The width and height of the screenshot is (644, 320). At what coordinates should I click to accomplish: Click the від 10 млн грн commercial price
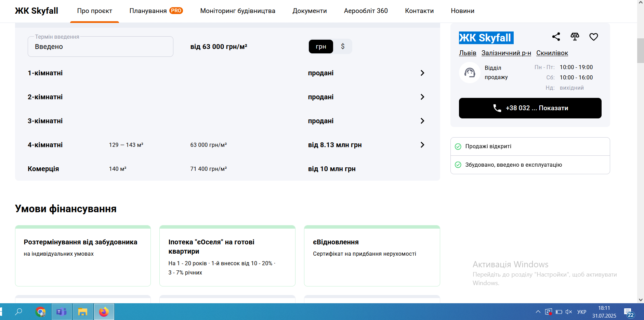[332, 169]
